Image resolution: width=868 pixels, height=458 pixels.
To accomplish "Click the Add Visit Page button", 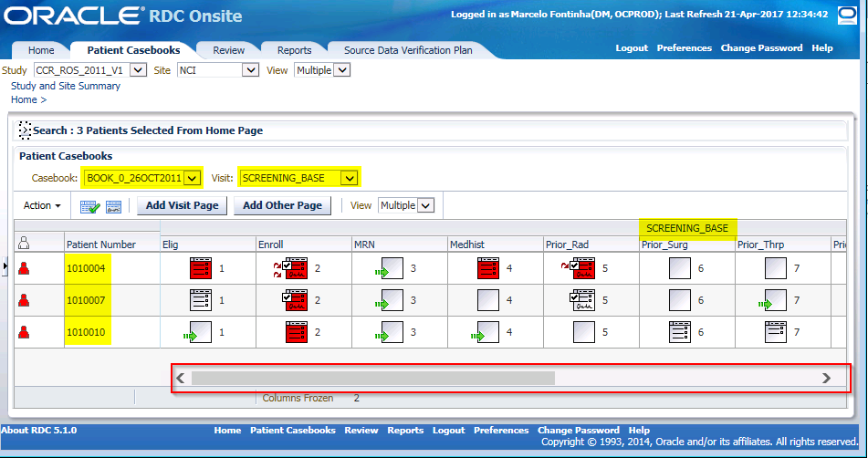I will click(183, 205).
